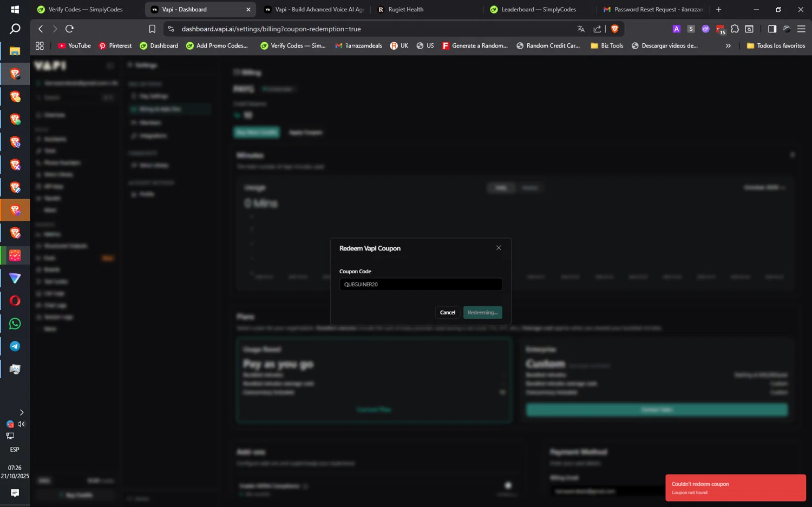The image size is (812, 507).
Task: Open the purple A extension
Action: click(x=677, y=29)
